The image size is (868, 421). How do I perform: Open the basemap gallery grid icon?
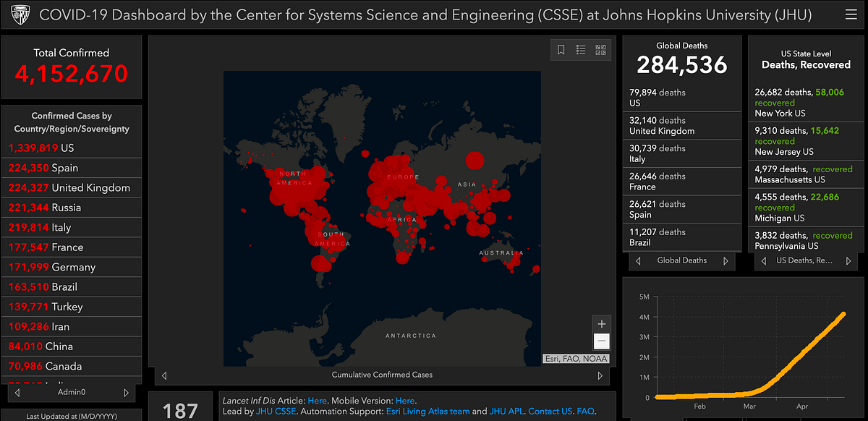(x=601, y=50)
